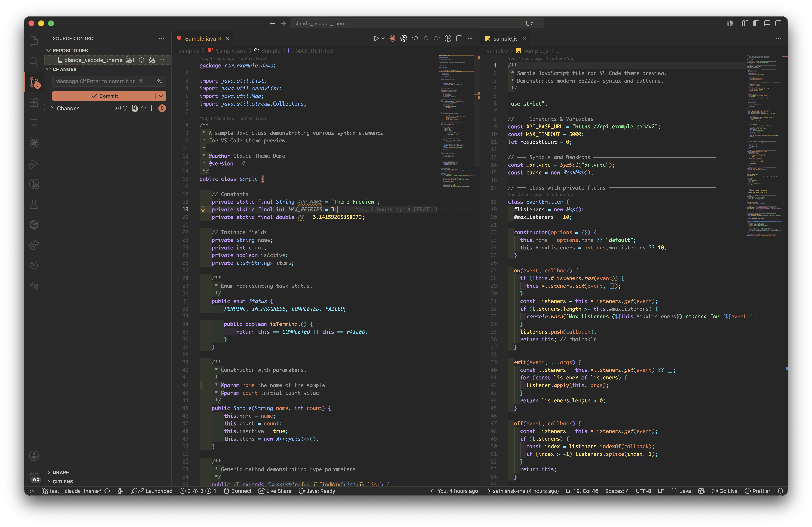Toggle Go Live server in status bar
Viewport: 812px width, 527px height.
pyautogui.click(x=724, y=491)
